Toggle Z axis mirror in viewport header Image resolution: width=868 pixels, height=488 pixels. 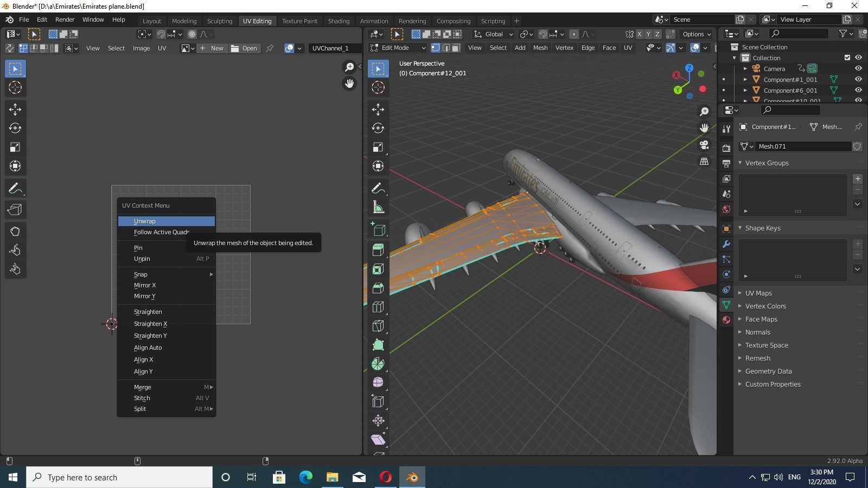pyautogui.click(x=658, y=34)
